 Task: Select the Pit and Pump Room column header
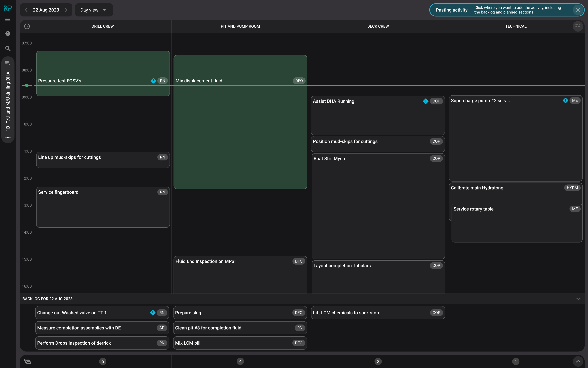click(240, 26)
